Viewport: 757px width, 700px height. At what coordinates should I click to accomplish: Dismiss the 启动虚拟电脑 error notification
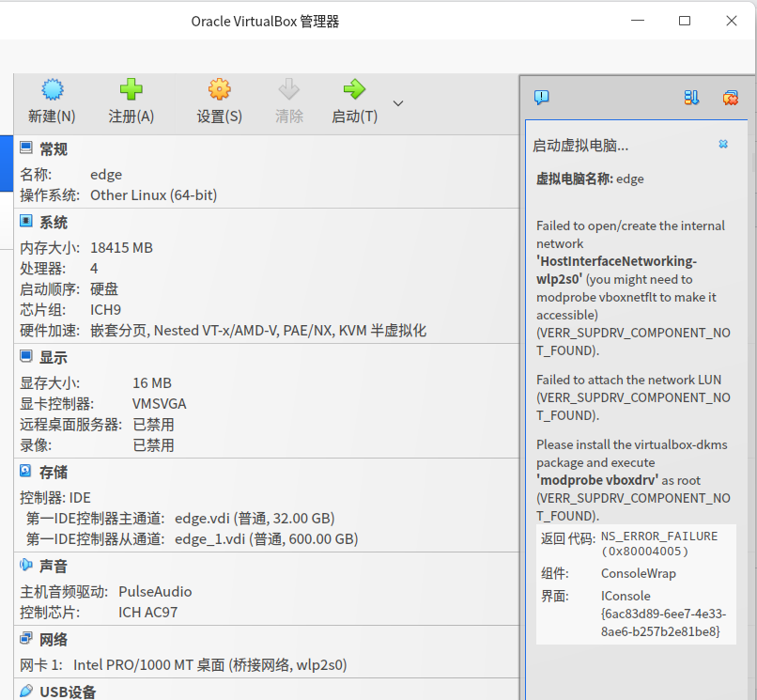pyautogui.click(x=723, y=144)
